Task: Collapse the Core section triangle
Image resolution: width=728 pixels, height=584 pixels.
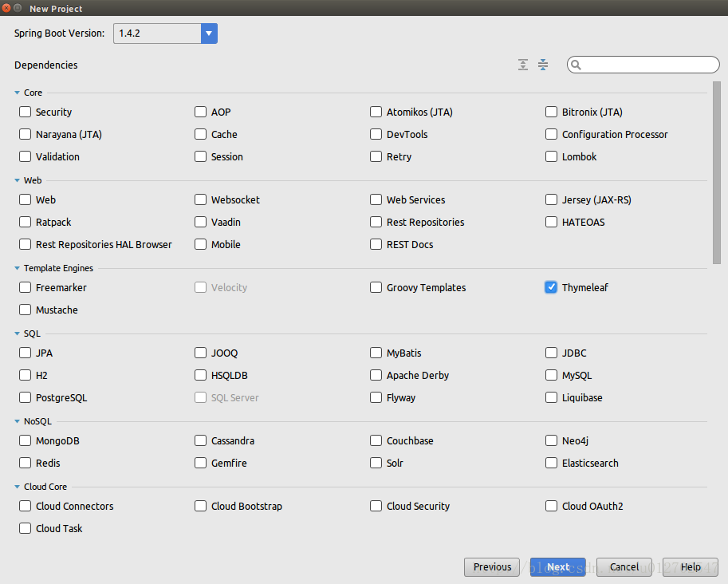Action: 17,93
